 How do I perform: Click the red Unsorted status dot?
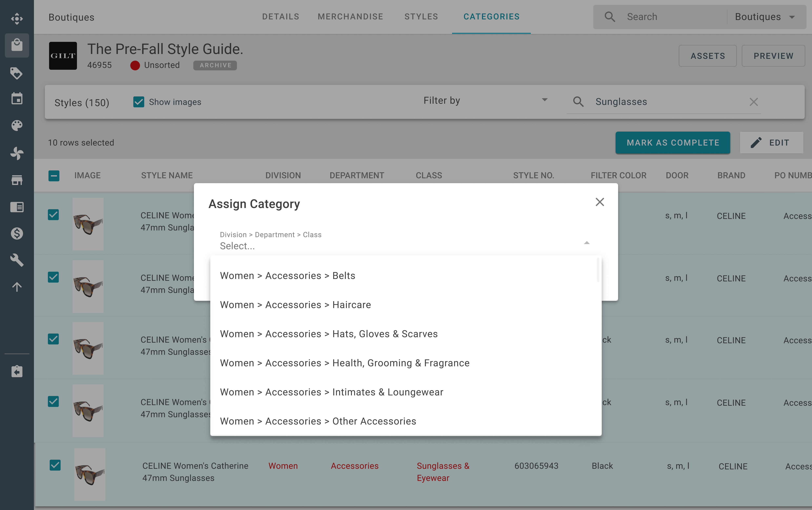135,65
